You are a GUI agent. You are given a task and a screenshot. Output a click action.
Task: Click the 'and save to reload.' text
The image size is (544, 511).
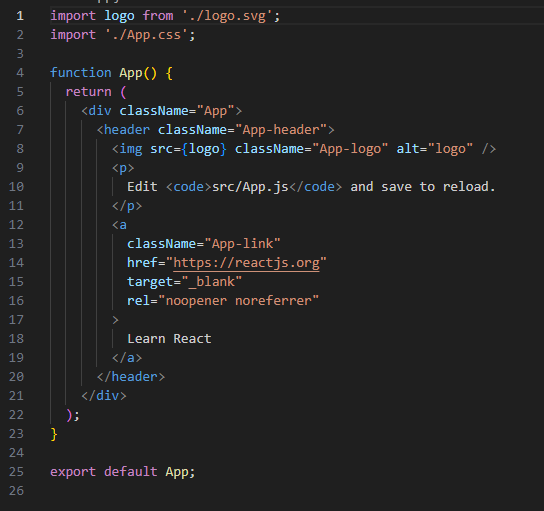coord(423,187)
